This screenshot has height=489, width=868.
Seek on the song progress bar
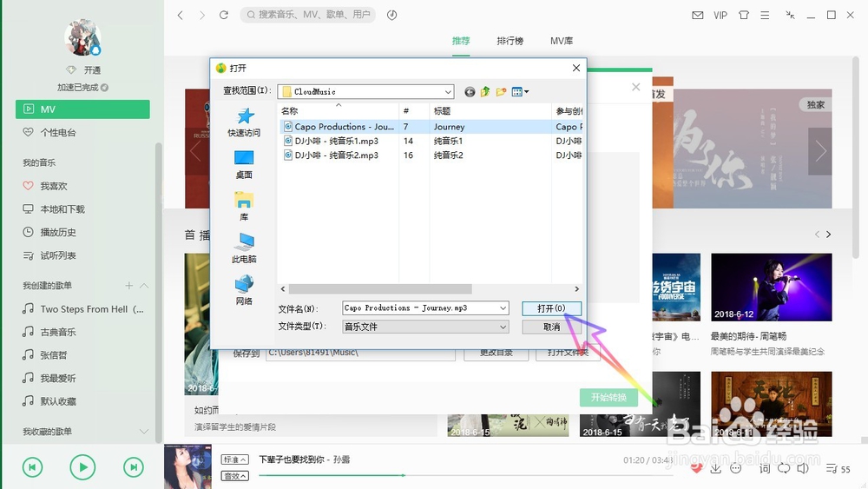pyautogui.click(x=465, y=475)
